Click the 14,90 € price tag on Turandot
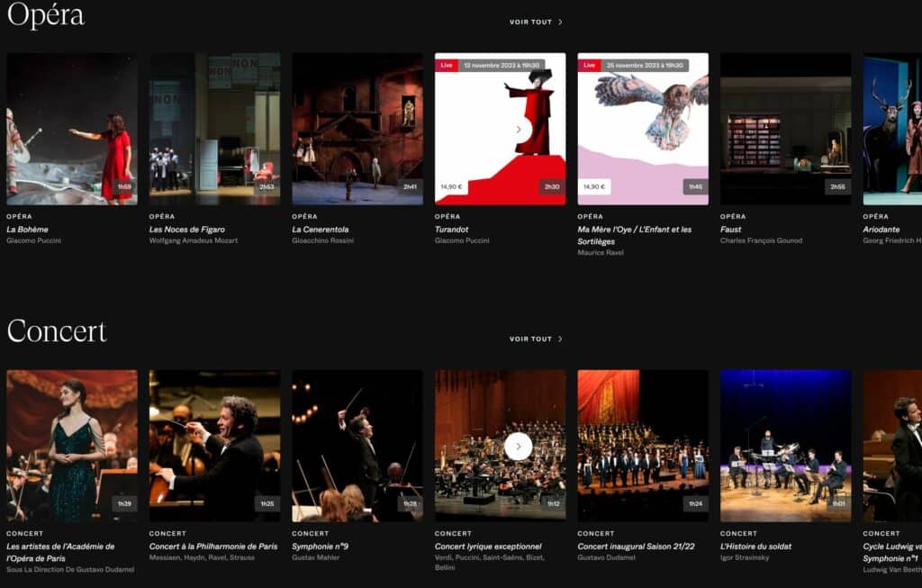 click(x=452, y=187)
